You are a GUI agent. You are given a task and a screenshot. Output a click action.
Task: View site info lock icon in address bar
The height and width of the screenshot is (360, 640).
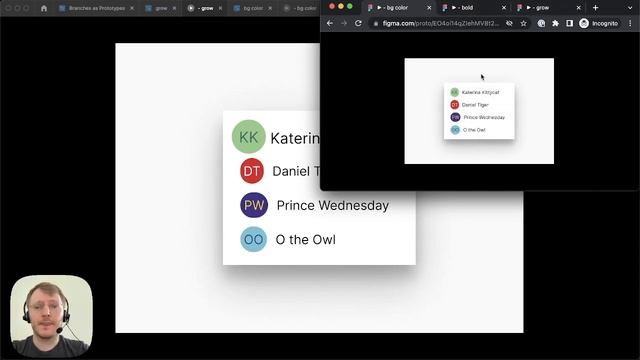click(x=376, y=24)
